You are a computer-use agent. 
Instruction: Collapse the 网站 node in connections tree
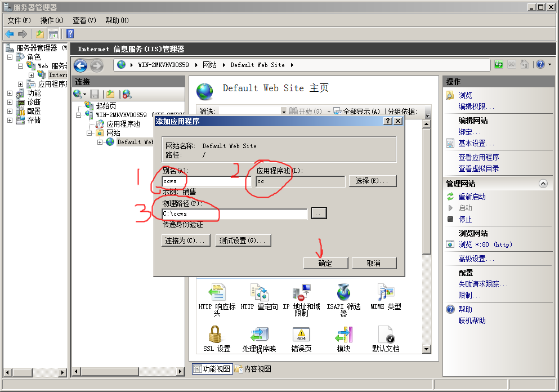tap(90, 133)
